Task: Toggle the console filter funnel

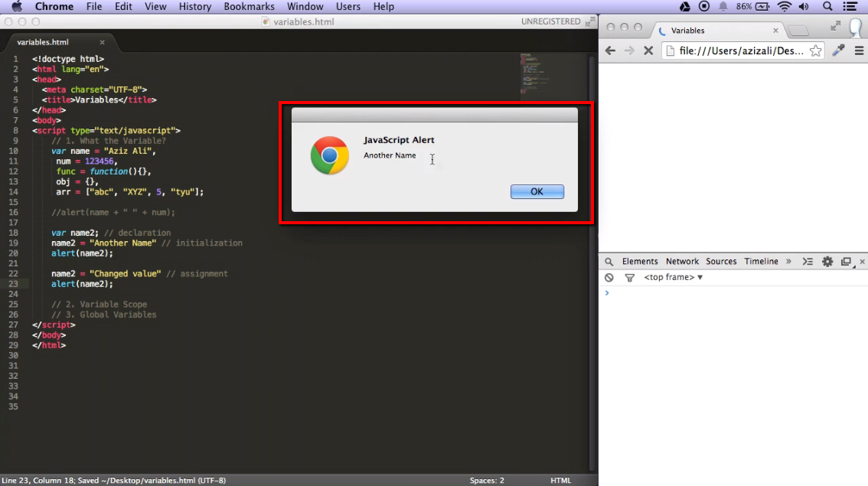Action: 629,278
